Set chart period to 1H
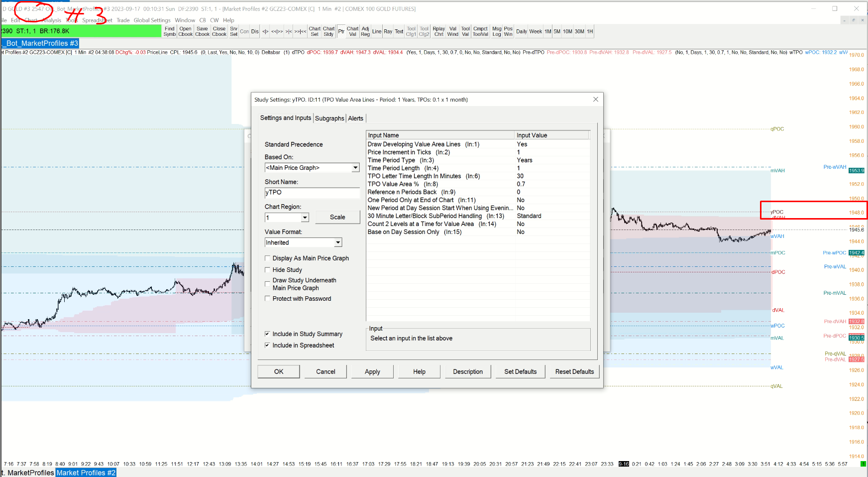The width and height of the screenshot is (868, 477). [x=590, y=31]
